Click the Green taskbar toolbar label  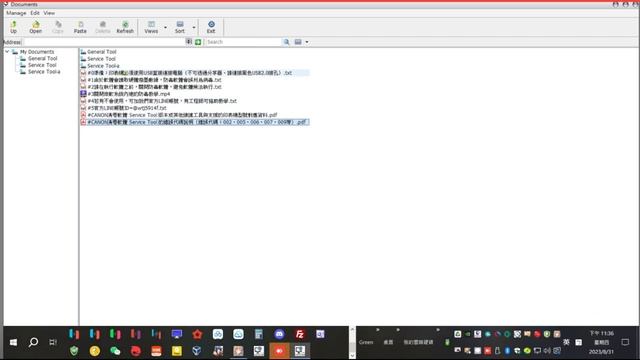[366, 342]
